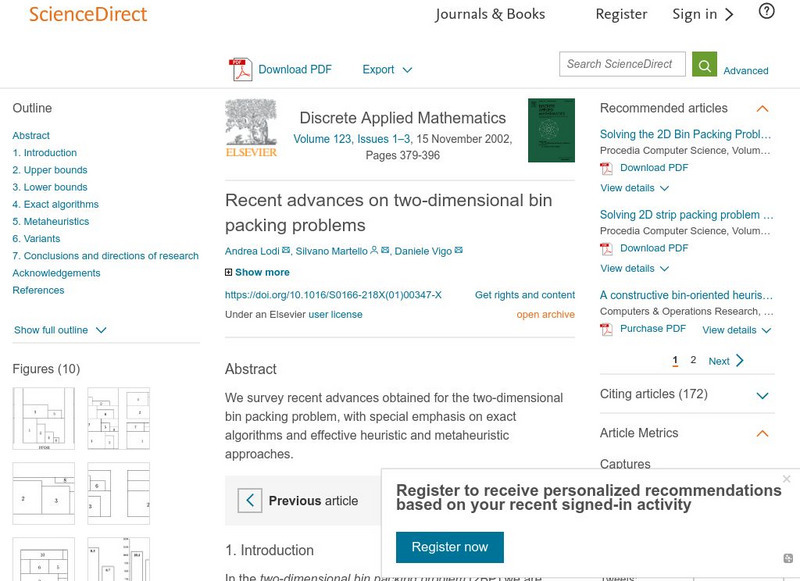Open the Export dropdown
The image size is (800, 581).
point(387,69)
